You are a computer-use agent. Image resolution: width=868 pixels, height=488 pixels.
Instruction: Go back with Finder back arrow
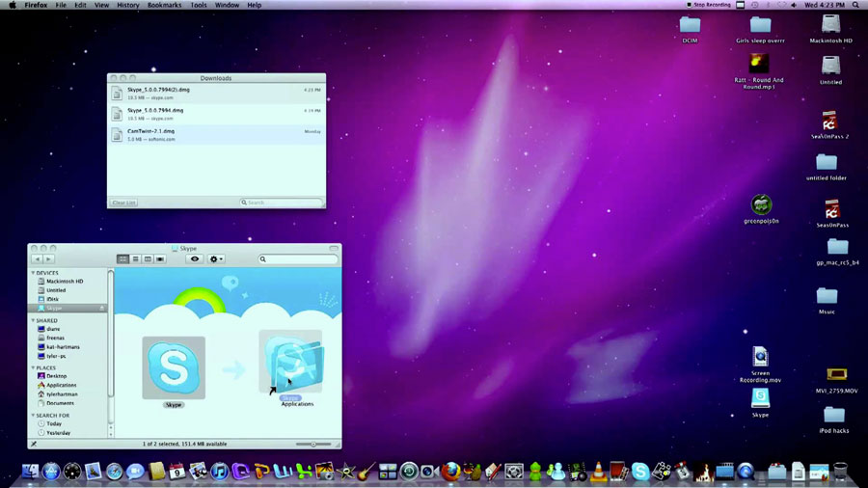(37, 258)
